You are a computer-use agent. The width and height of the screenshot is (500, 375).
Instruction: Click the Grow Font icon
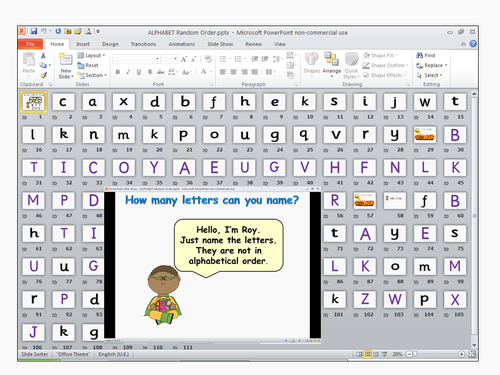184,59
